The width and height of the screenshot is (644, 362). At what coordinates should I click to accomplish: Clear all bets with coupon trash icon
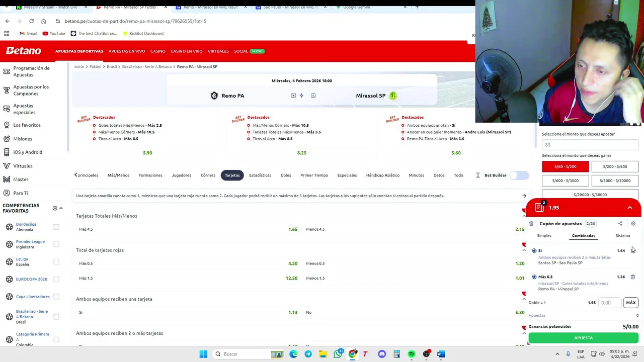[x=531, y=224]
